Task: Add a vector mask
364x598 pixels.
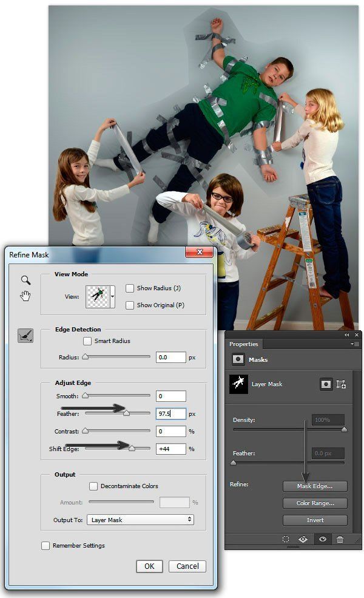Action: [x=341, y=384]
